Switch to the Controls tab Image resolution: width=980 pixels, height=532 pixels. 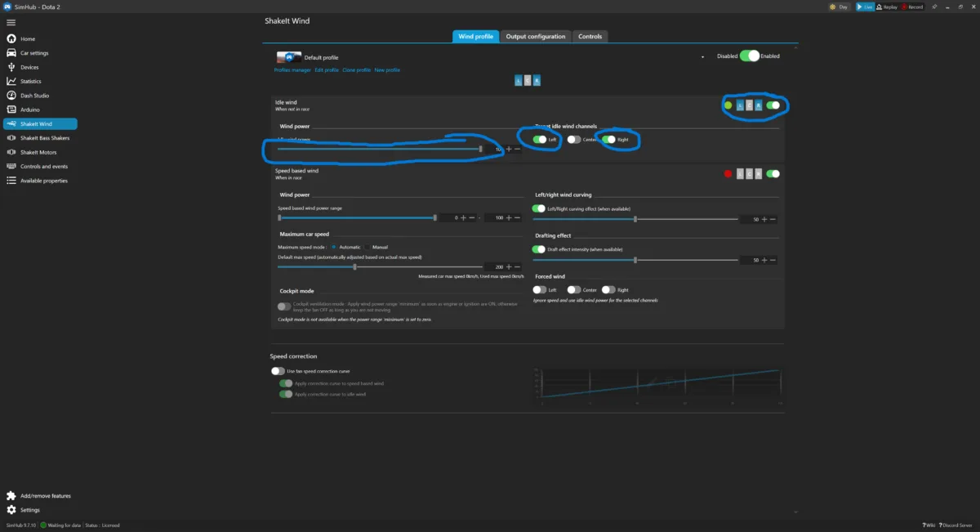click(x=590, y=37)
